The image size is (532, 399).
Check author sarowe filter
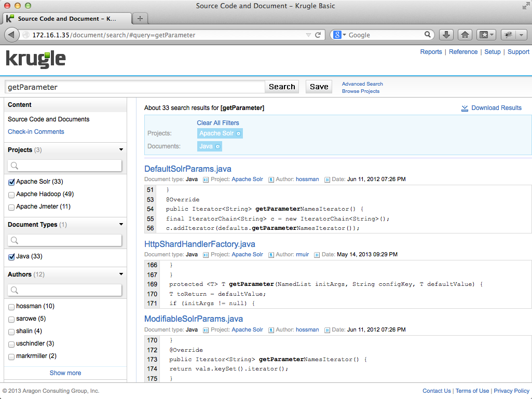click(11, 319)
